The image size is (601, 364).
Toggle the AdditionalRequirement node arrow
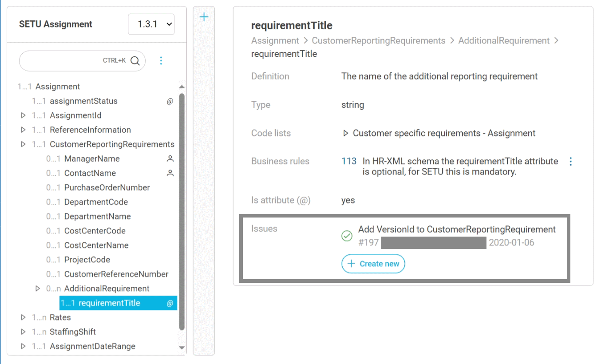(38, 289)
